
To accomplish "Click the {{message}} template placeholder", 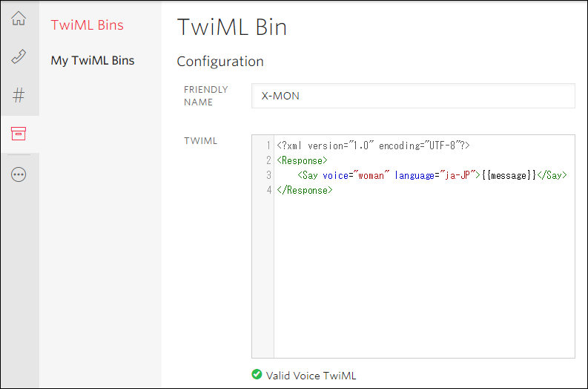I will click(x=508, y=175).
